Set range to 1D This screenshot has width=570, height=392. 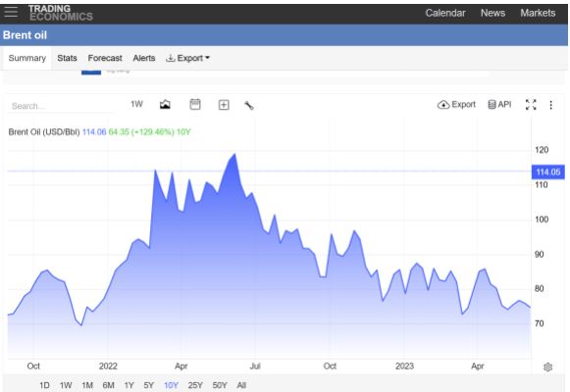click(44, 385)
